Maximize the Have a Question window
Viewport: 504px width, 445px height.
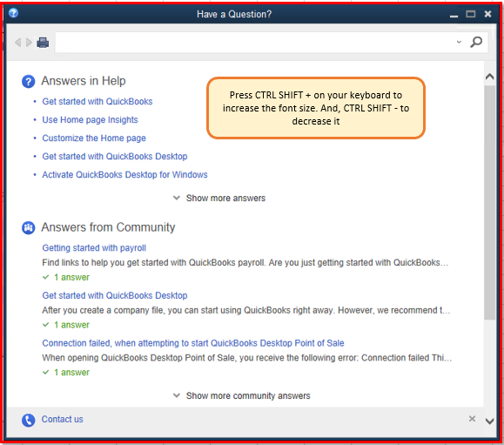[x=471, y=14]
